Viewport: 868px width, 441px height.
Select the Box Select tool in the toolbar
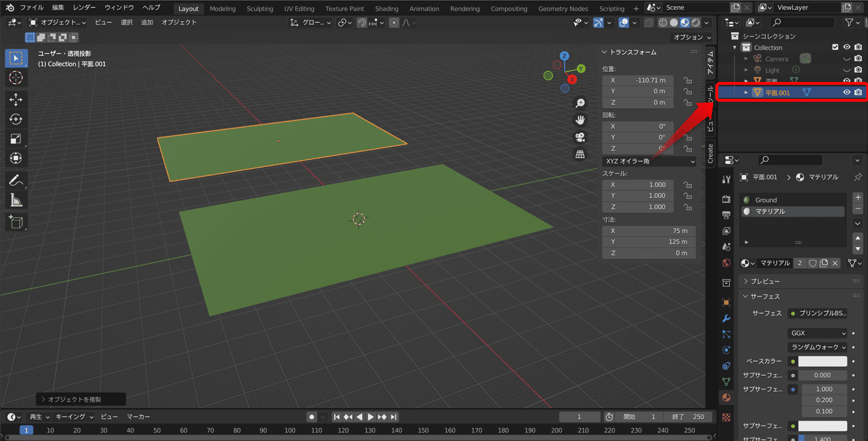16,58
